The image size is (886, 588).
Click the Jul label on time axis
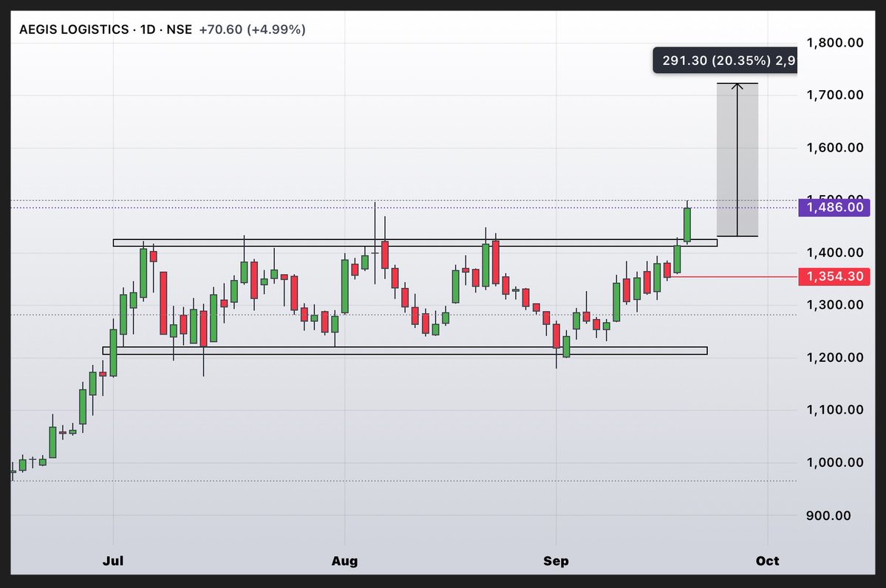click(113, 561)
